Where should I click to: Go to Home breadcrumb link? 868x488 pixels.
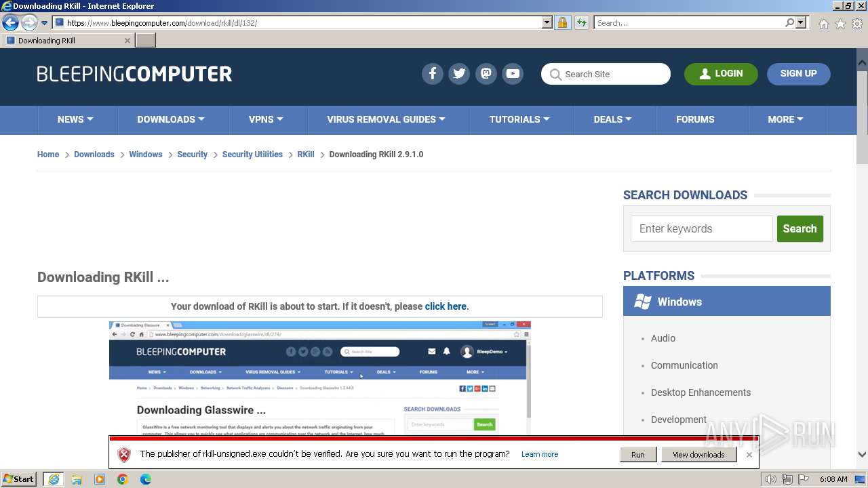pos(48,155)
